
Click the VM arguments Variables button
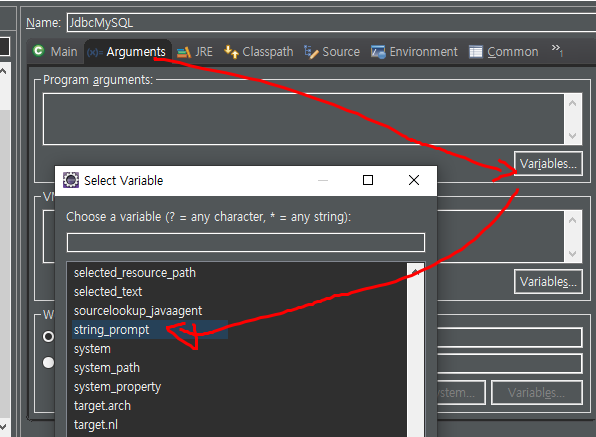[x=548, y=282]
